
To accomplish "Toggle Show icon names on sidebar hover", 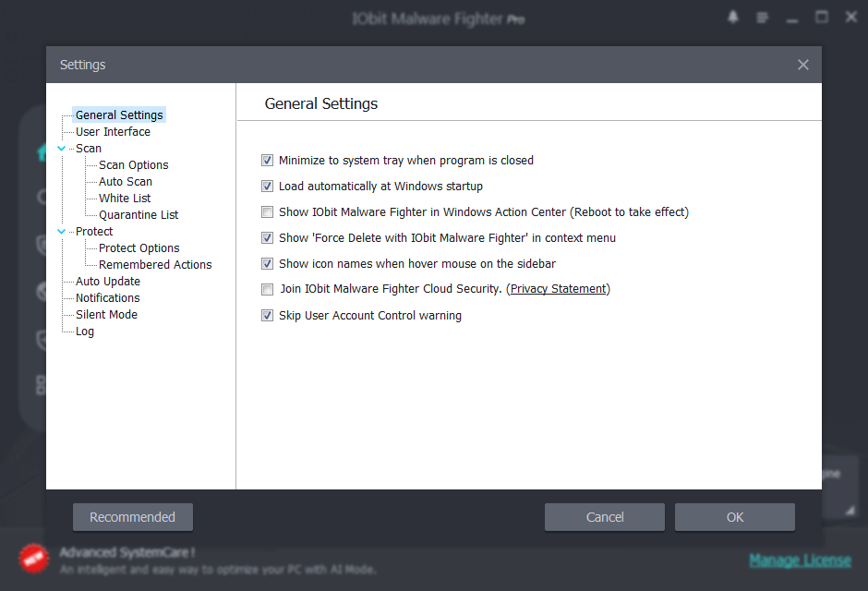I will pyautogui.click(x=268, y=264).
